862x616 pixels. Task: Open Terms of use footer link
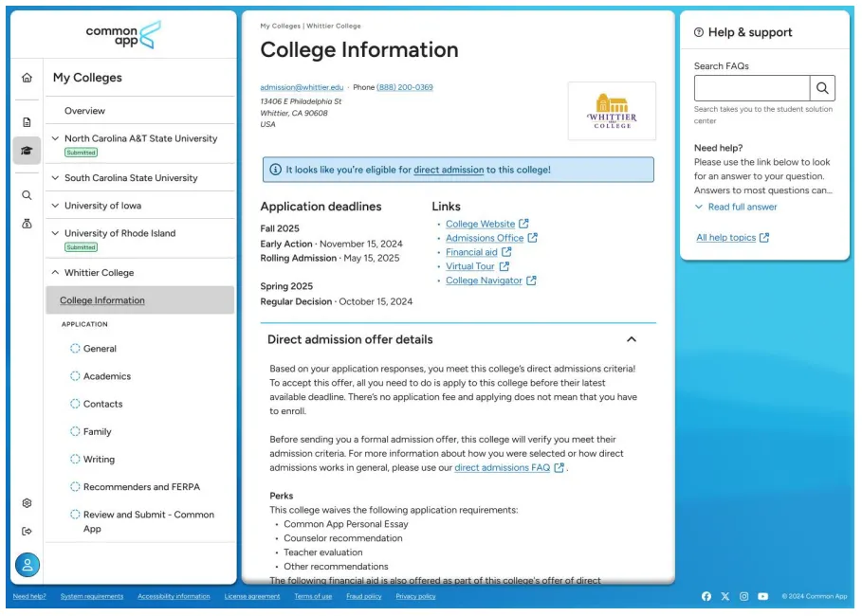tap(313, 596)
